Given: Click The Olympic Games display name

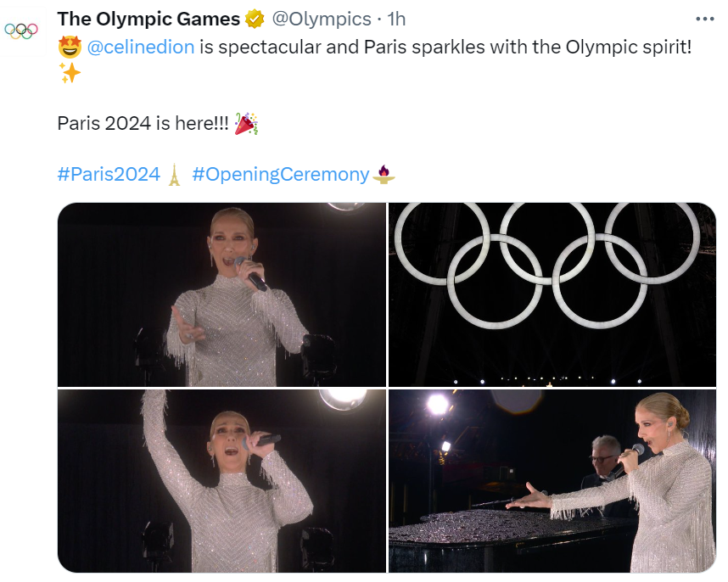Looking at the screenshot, I should 148,19.
